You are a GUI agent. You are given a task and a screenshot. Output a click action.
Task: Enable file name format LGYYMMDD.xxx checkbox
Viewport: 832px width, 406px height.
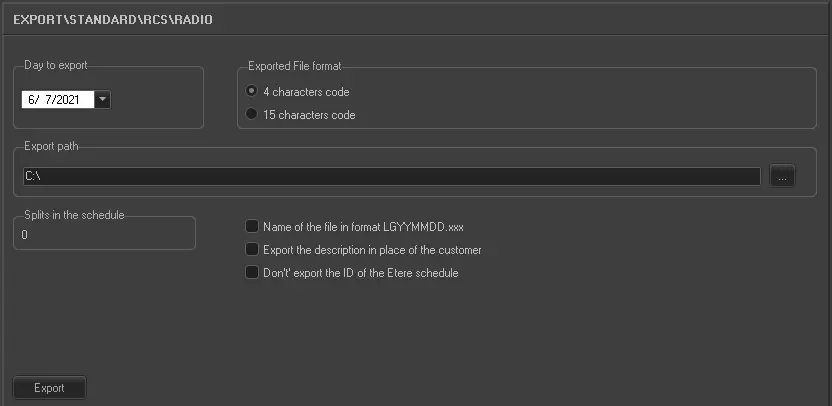pyautogui.click(x=252, y=227)
